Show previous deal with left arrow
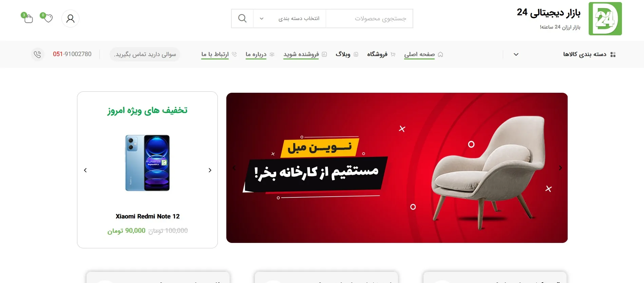 86,170
